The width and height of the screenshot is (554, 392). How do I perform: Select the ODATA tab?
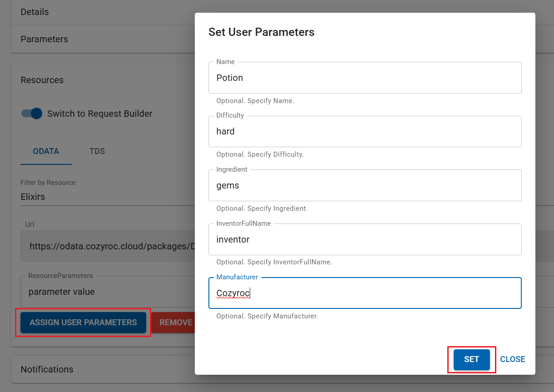[x=46, y=151]
